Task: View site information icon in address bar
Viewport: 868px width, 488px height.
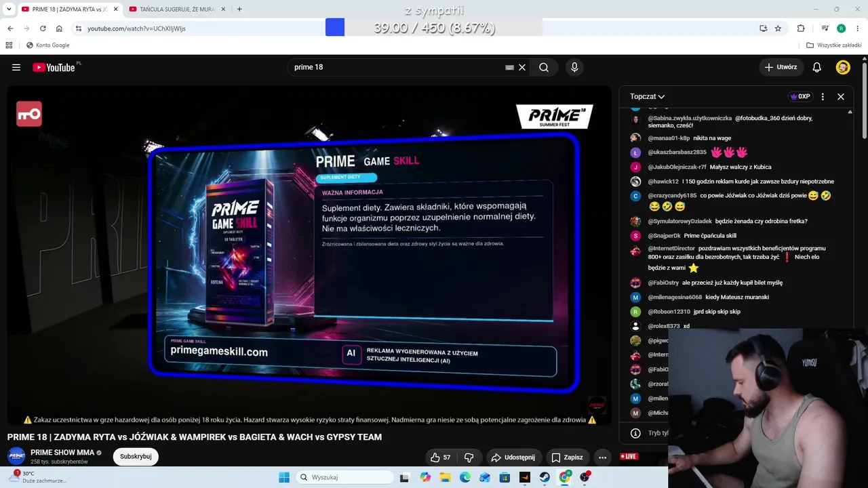Action: coord(79,28)
